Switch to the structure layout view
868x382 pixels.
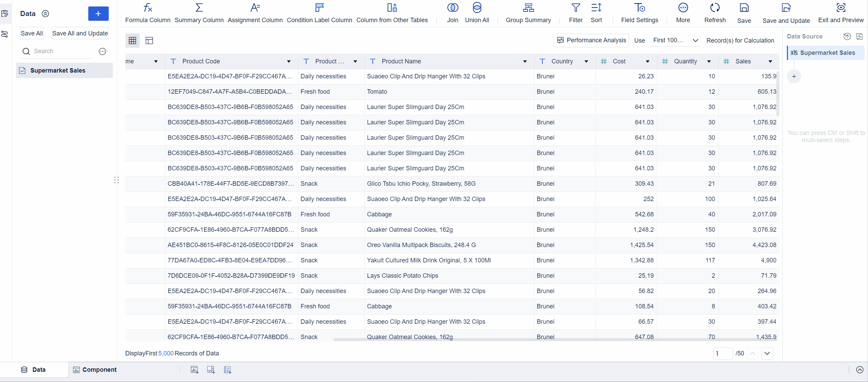149,41
